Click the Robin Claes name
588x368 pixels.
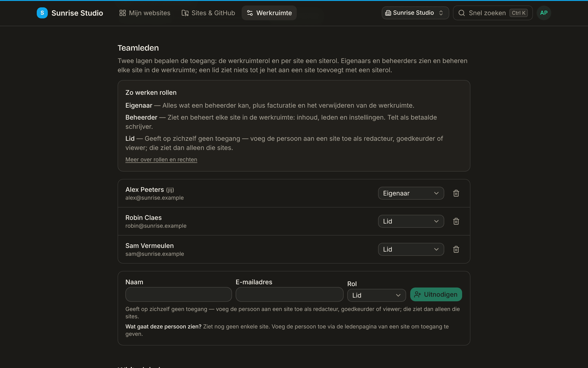click(143, 218)
